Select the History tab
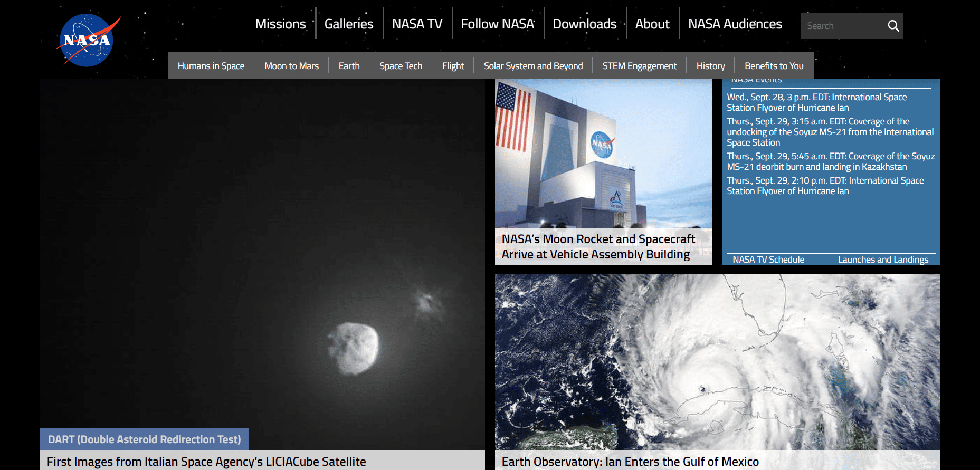Image resolution: width=980 pixels, height=470 pixels. 710,66
